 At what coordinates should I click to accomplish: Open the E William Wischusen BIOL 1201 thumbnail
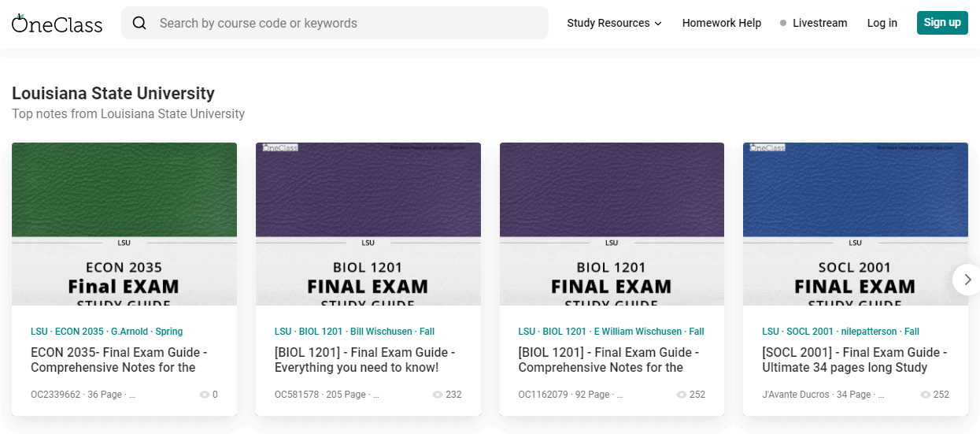click(612, 224)
